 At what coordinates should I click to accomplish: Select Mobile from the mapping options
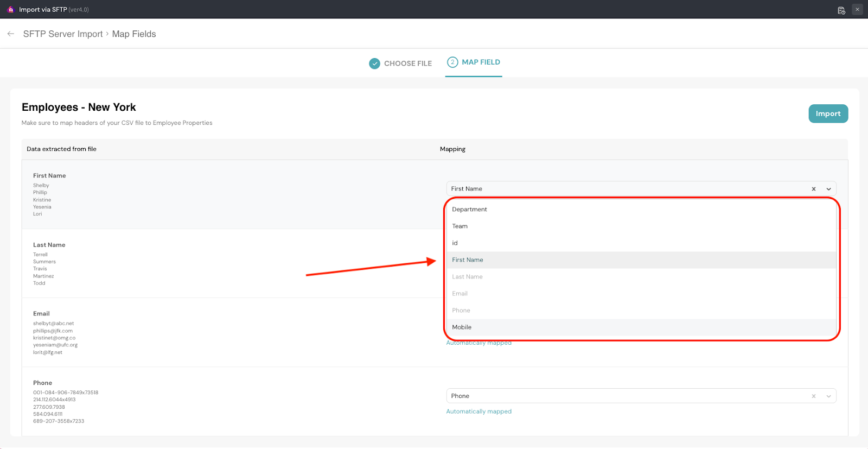pyautogui.click(x=462, y=327)
